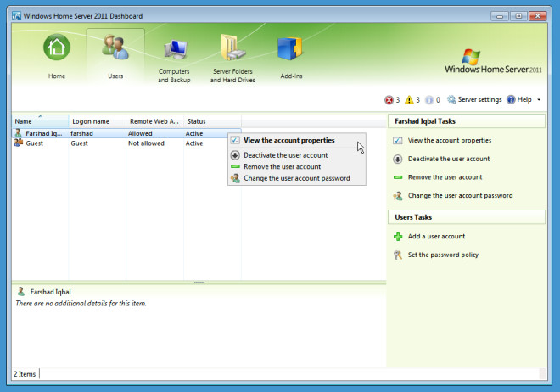Open Server settings link
Screen dimensions: 560x392
[x=479, y=99]
